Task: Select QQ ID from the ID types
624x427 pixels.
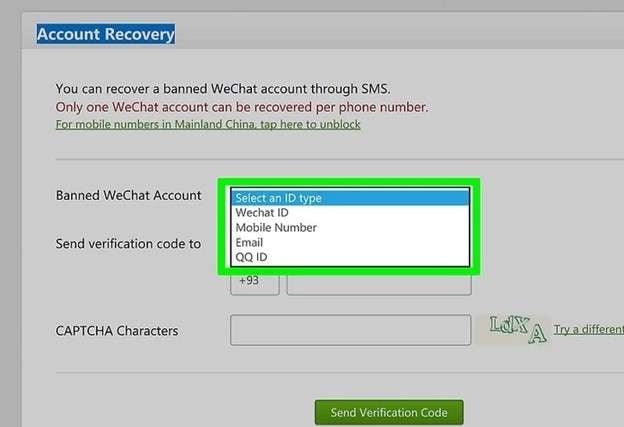Action: [350, 257]
